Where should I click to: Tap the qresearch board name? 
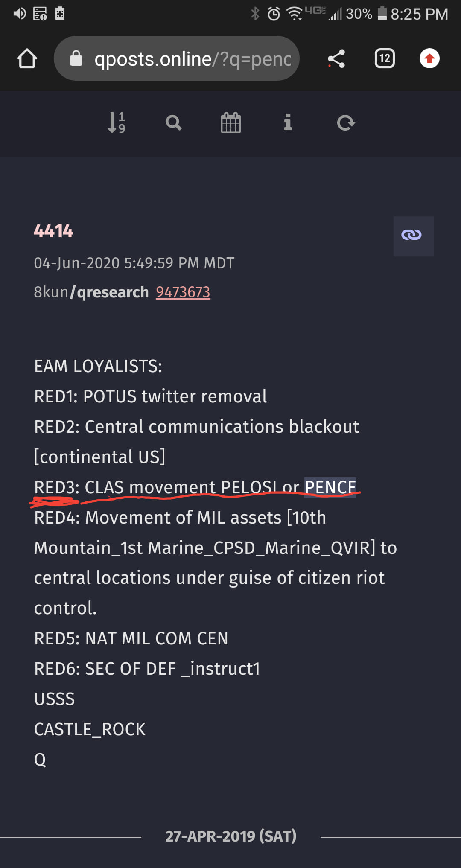pyautogui.click(x=112, y=292)
